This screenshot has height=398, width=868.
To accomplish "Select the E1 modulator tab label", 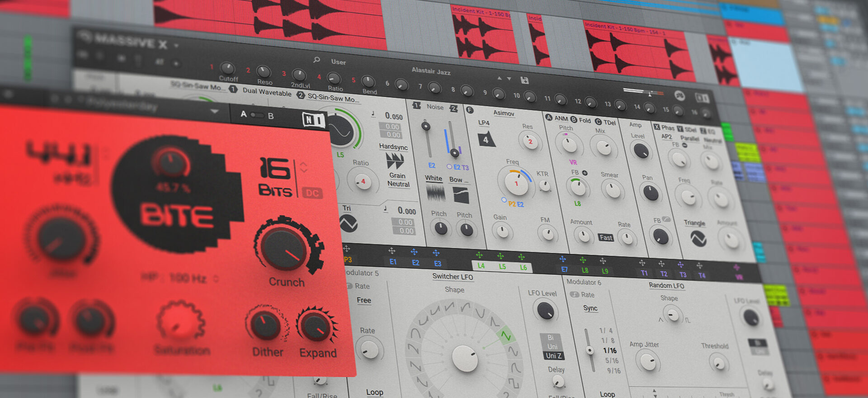I will [393, 262].
